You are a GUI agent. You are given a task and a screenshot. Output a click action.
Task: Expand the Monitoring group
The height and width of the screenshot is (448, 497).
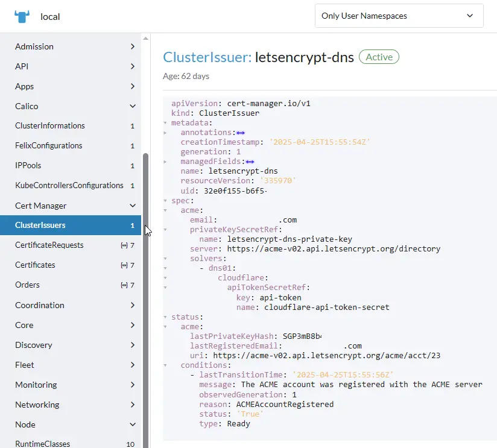click(x=133, y=385)
